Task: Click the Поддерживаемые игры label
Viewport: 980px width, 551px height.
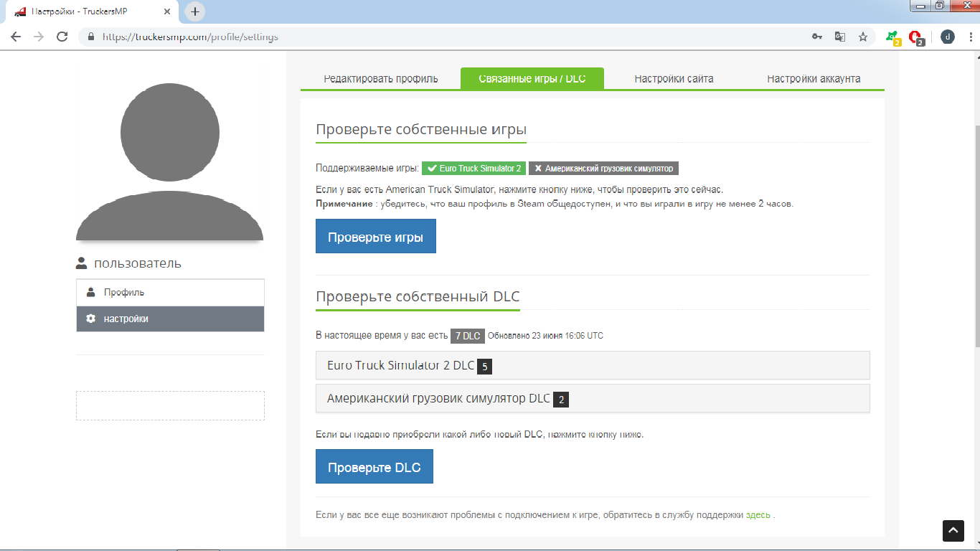Action: click(x=367, y=169)
